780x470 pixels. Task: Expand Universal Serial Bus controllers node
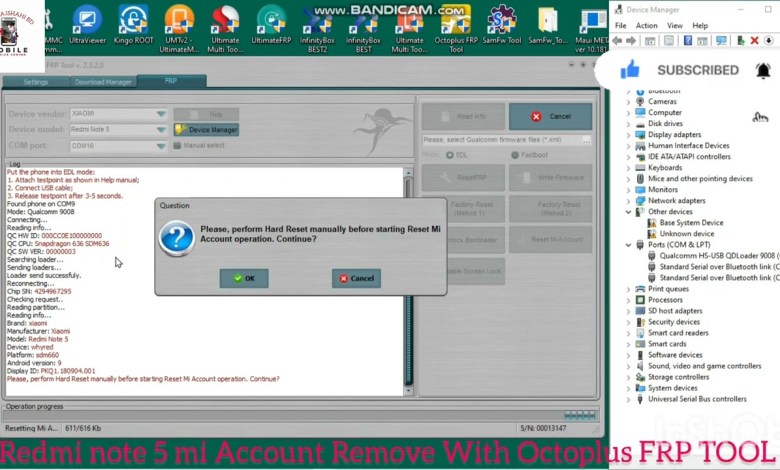click(x=628, y=399)
